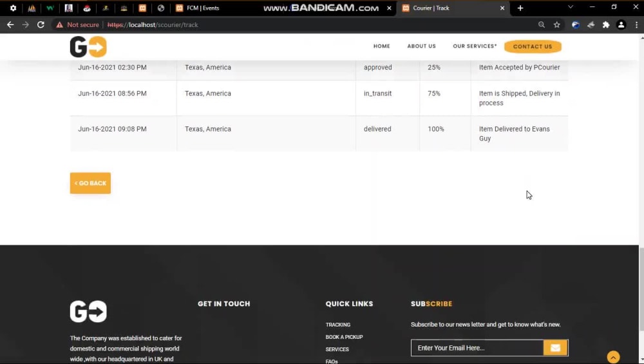Close the FCM | Events tab

click(389, 8)
